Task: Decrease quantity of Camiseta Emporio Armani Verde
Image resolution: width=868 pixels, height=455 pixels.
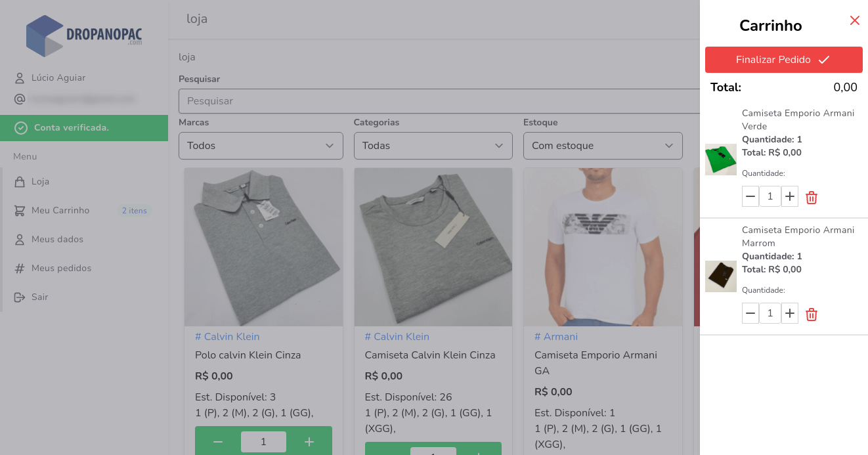Action: point(750,196)
